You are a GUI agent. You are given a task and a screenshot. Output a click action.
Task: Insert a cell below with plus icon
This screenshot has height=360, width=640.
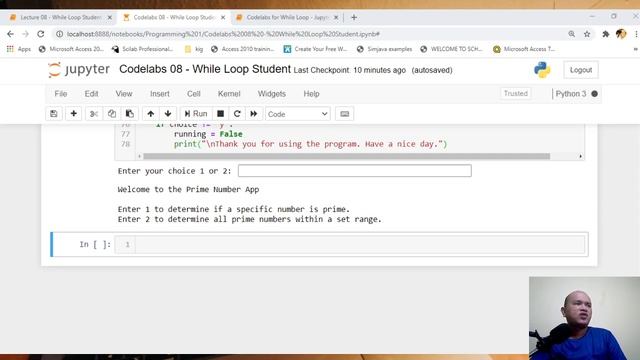point(73,114)
